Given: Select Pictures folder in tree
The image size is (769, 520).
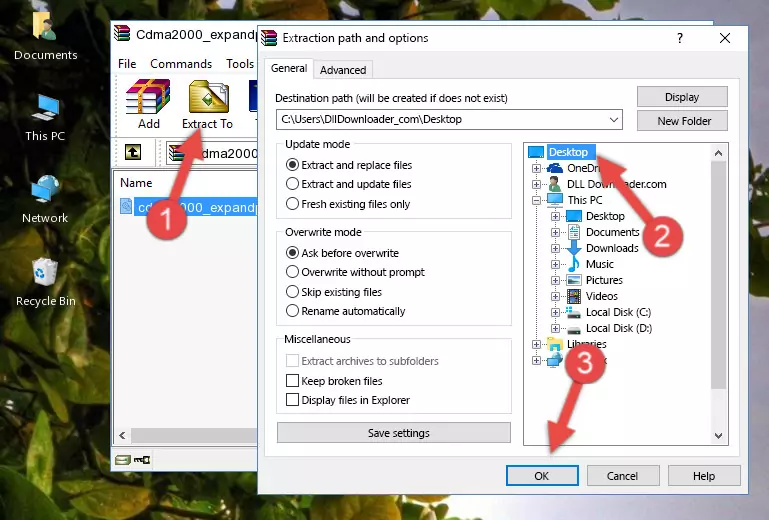Looking at the screenshot, I should tap(604, 280).
